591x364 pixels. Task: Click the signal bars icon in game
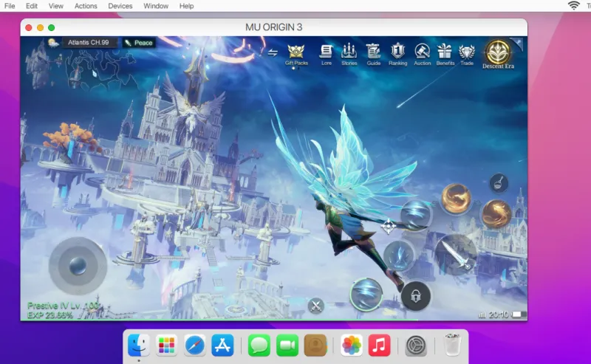coord(482,315)
